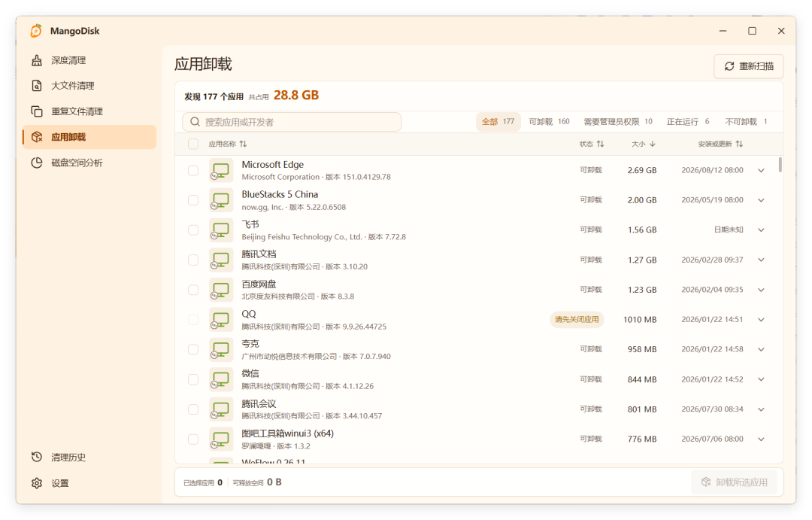
Task: Click the 飞书 app icon
Action: tap(221, 230)
